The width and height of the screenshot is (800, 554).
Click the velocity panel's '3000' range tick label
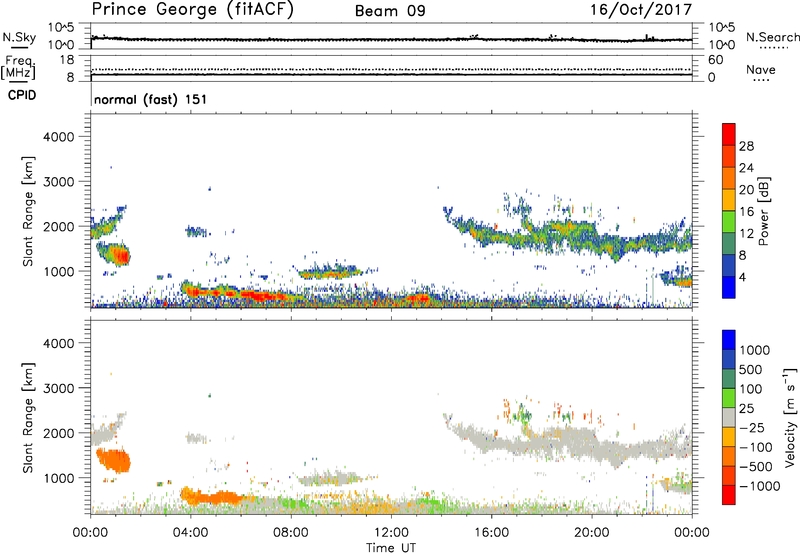(58, 388)
